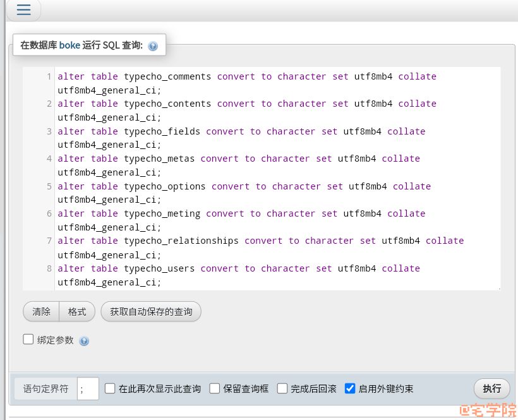Click 获取自动保存的查询 button

(x=151, y=311)
